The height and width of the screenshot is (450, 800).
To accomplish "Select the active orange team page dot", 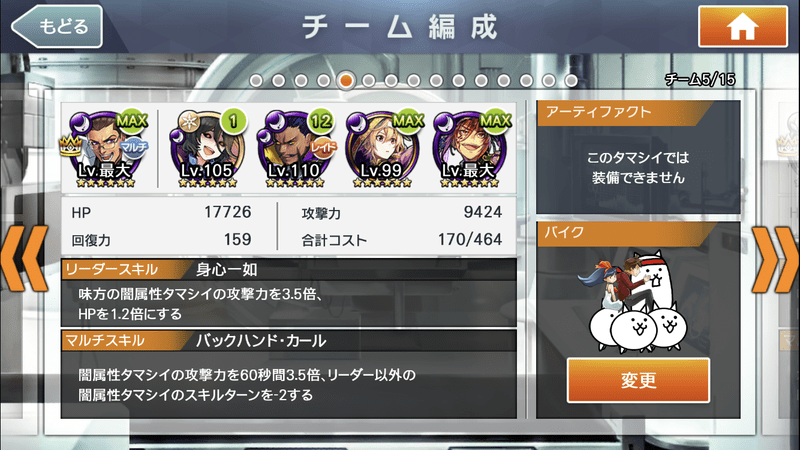I will point(346,81).
